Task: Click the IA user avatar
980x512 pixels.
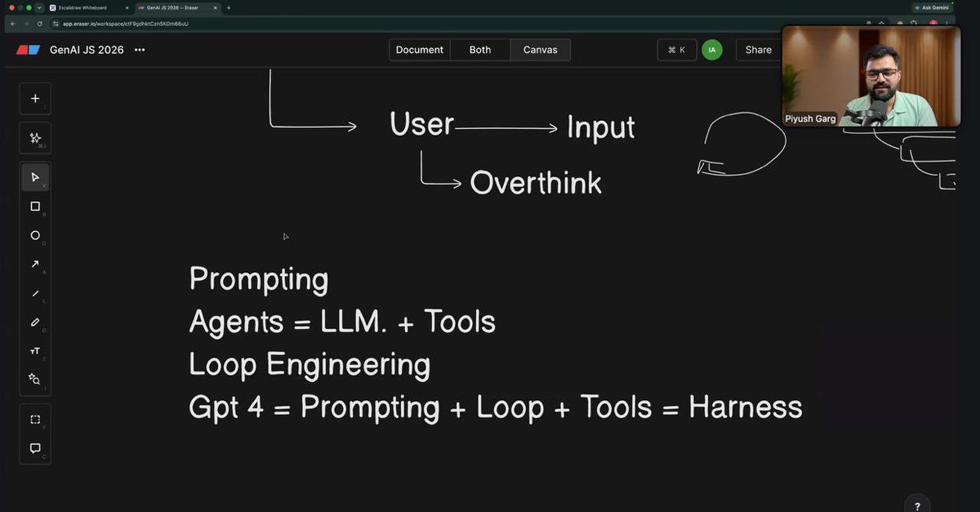Action: coord(712,50)
